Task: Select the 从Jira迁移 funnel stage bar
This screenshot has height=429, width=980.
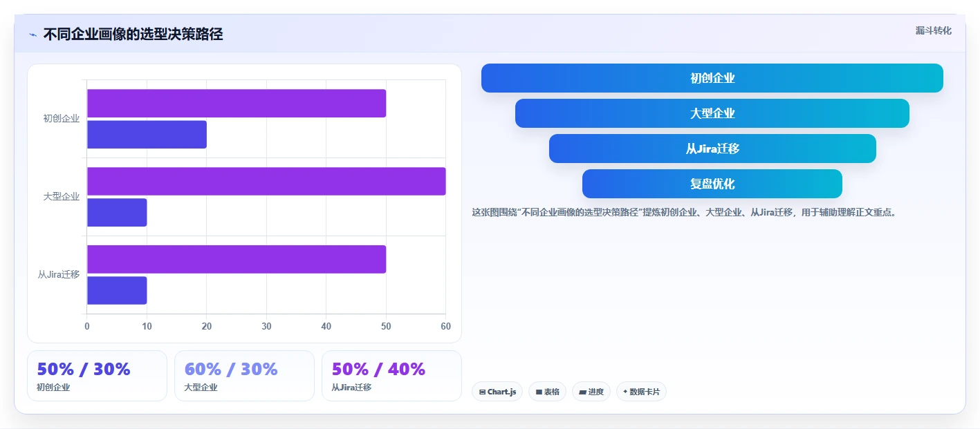Action: (712, 149)
